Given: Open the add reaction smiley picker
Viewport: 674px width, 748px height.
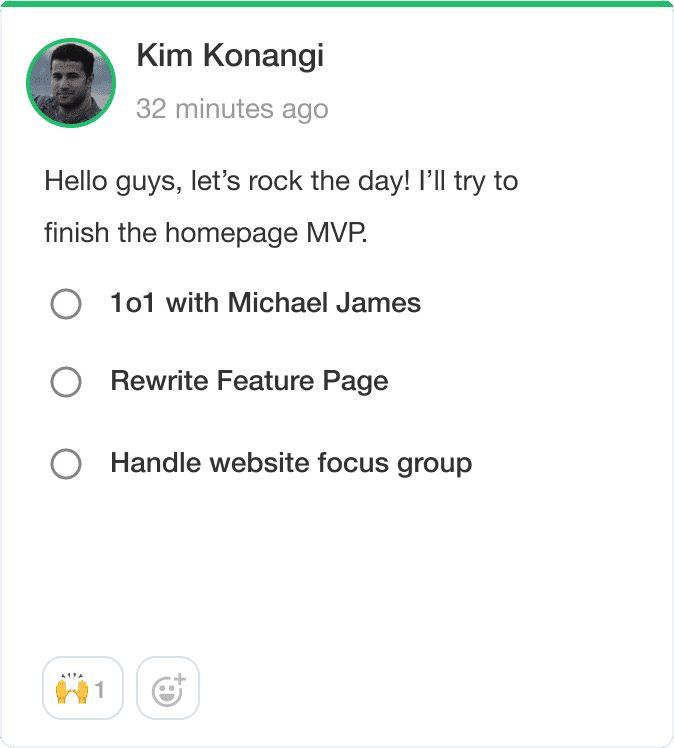Looking at the screenshot, I should click(168, 689).
